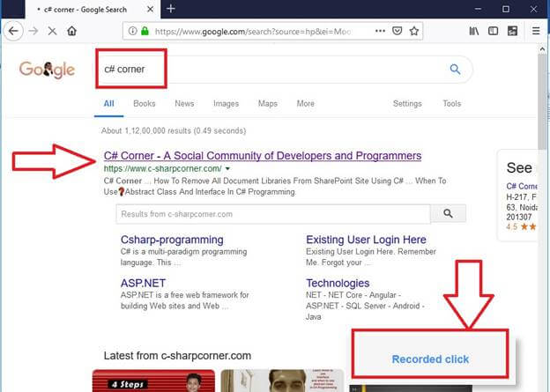Screen dimensions: 550x392
Task: Open the Technologies sitelink
Action: pyautogui.click(x=338, y=283)
